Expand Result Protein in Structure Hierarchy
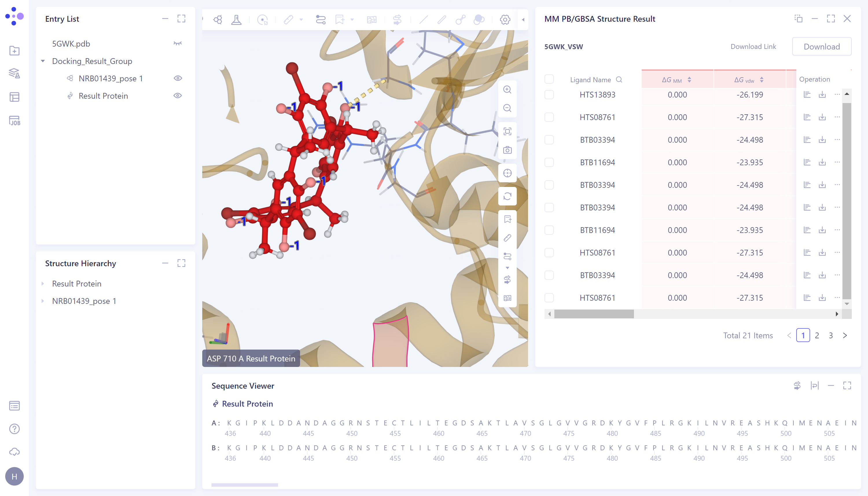The image size is (868, 496). click(x=43, y=283)
